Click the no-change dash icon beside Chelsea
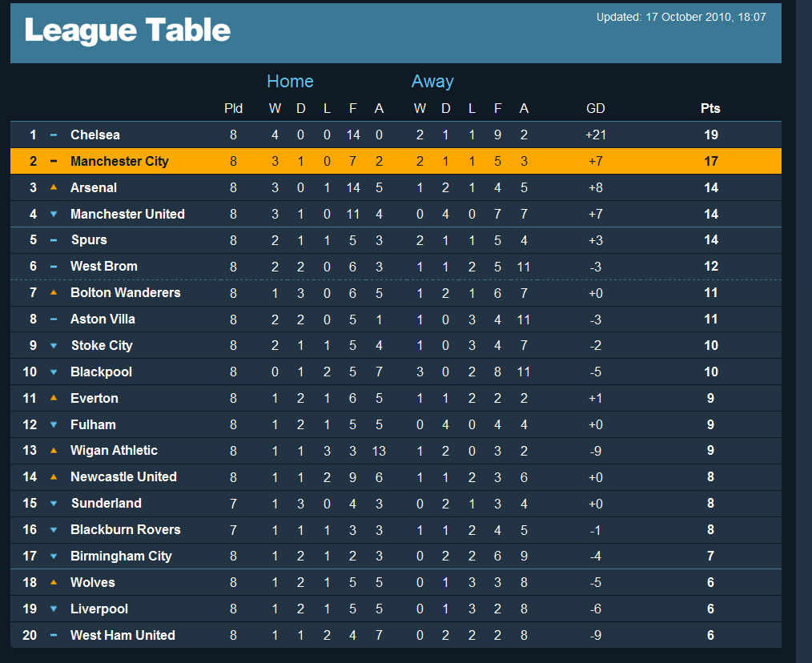The height and width of the screenshot is (663, 812). [54, 135]
